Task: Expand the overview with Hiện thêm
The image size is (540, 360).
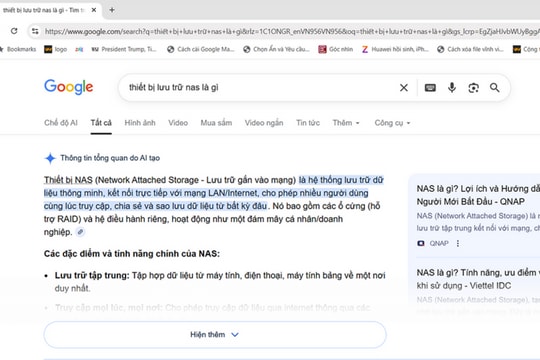Action: point(215,335)
